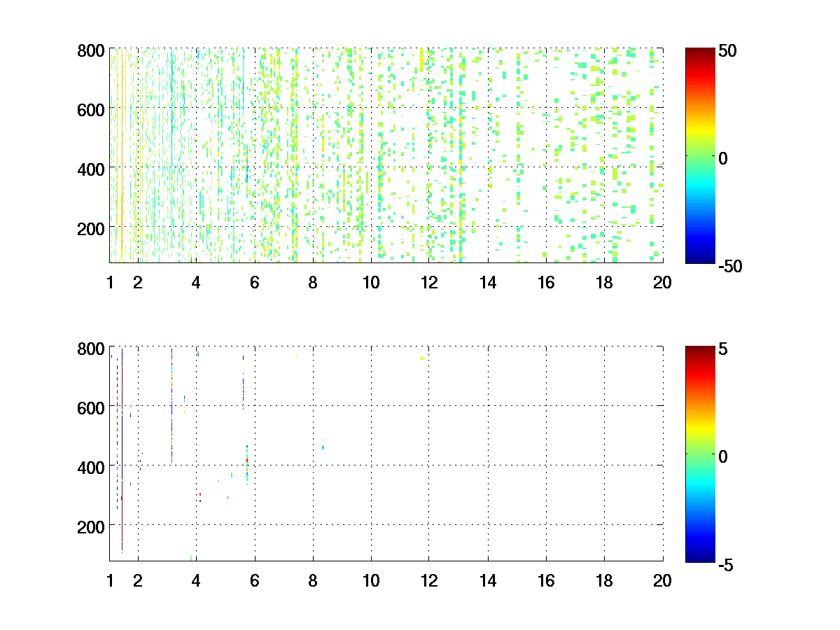Click x-axis tick '12' under upper plot

[x=429, y=283]
